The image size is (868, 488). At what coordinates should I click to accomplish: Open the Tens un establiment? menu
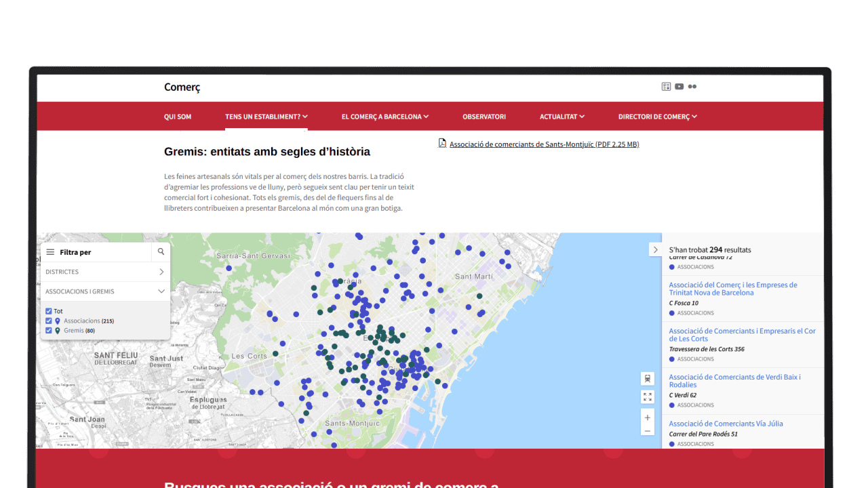266,117
